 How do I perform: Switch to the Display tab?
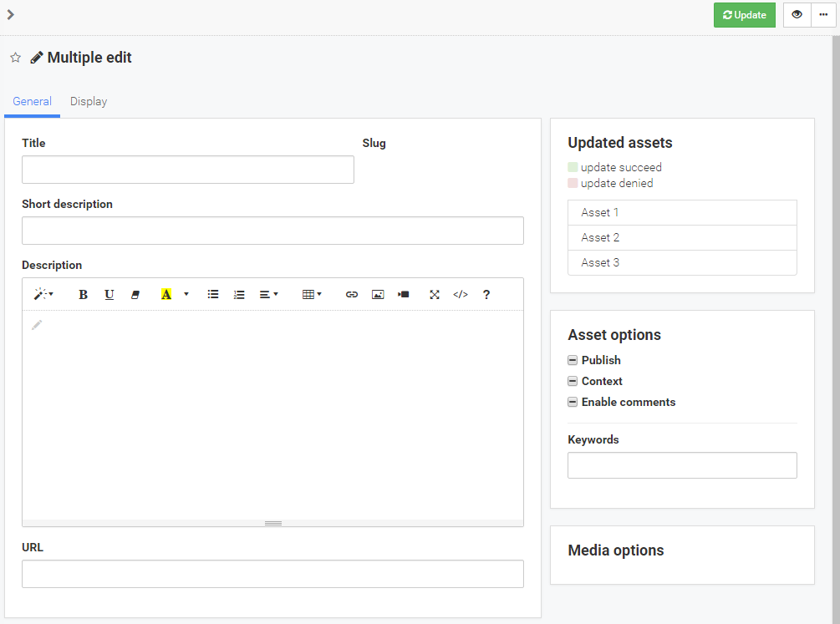click(x=89, y=101)
